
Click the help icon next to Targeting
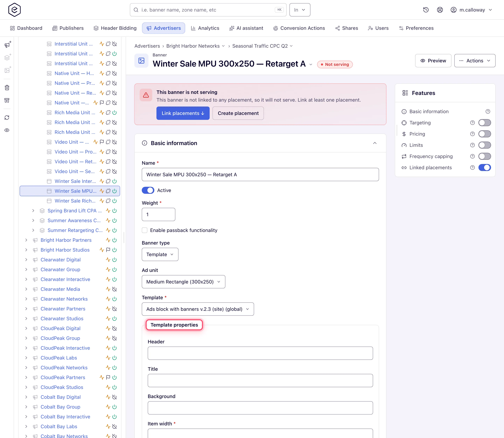(x=472, y=123)
